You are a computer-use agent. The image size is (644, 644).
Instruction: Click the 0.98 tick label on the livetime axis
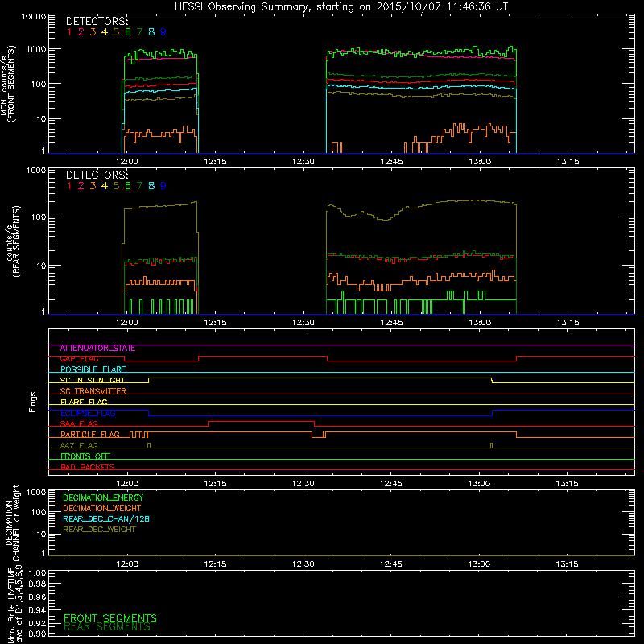(x=37, y=584)
